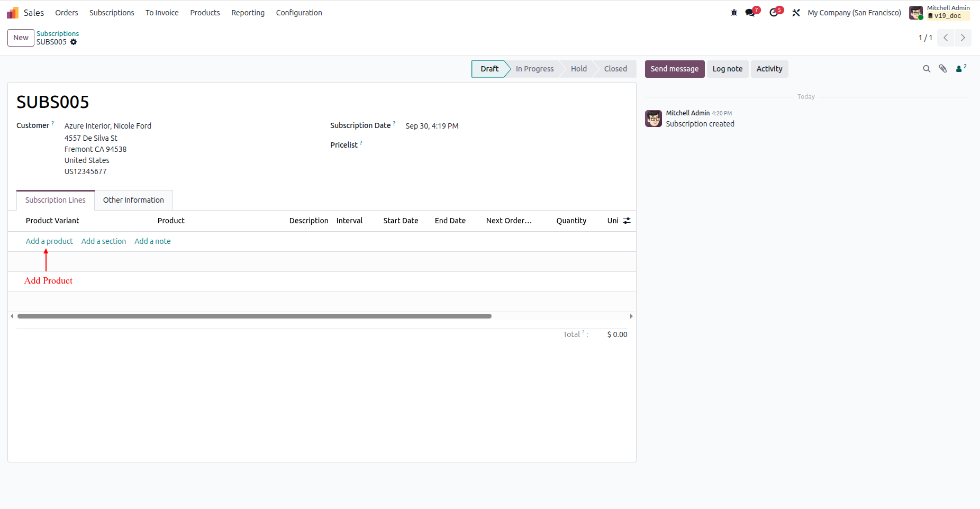Click the empty Pricelist field
The width and height of the screenshot is (980, 509).
[x=516, y=145]
